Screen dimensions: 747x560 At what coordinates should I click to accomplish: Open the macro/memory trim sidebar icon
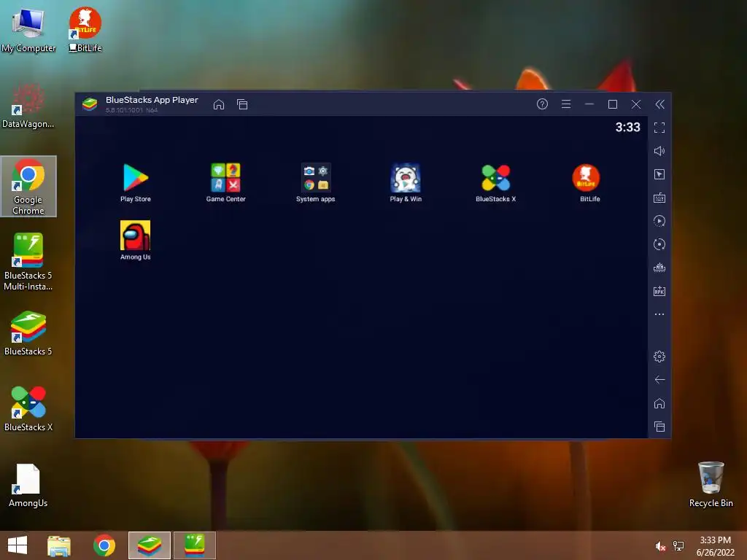pos(659,268)
